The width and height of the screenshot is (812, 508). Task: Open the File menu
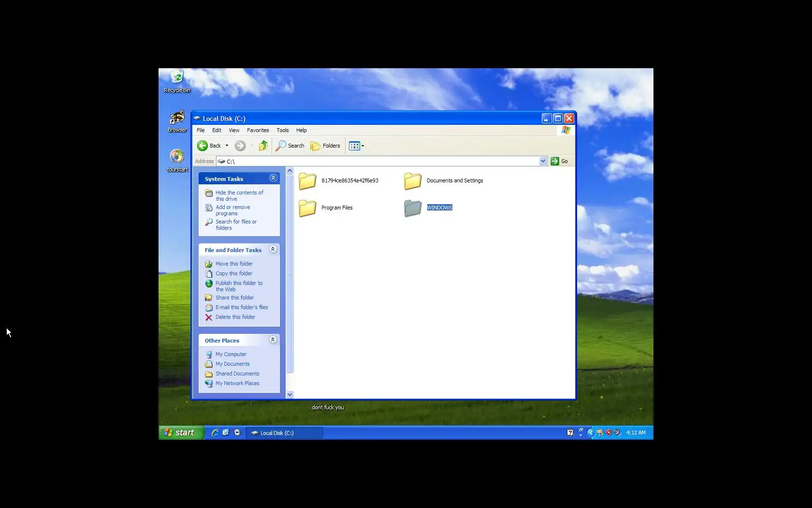(x=201, y=130)
